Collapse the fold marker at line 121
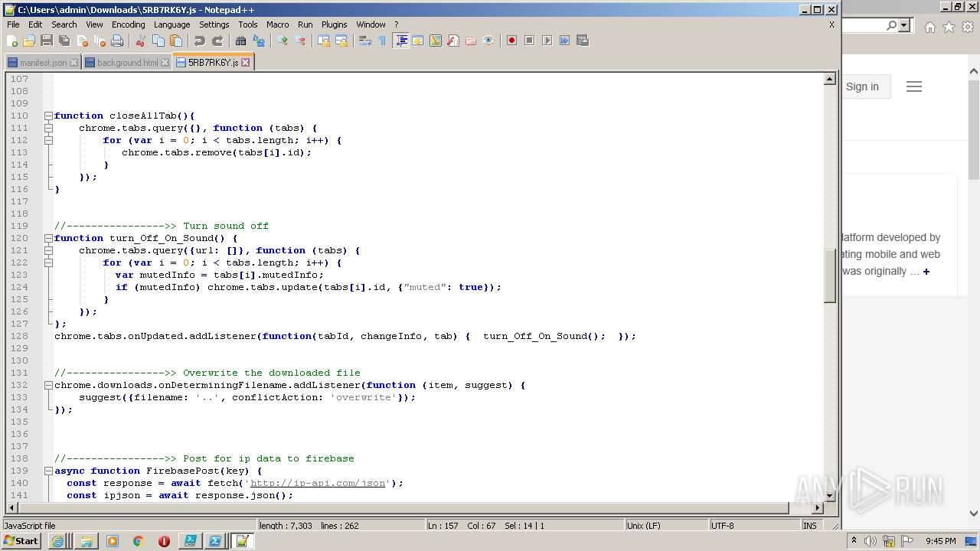This screenshot has height=551, width=980. tap(48, 250)
